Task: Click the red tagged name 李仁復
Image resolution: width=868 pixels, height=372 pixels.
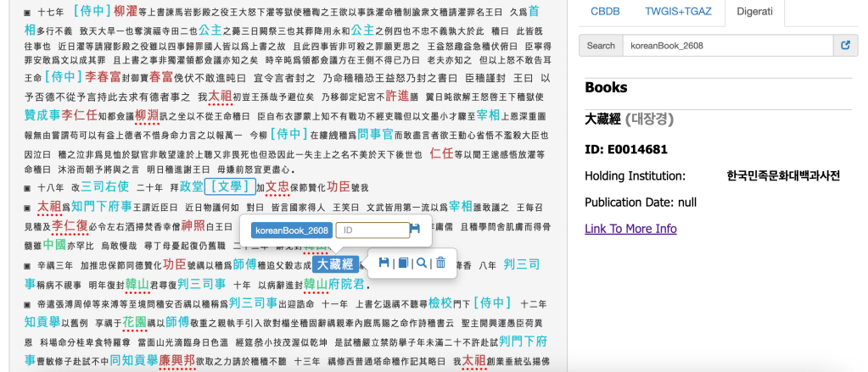Action: pos(70,226)
